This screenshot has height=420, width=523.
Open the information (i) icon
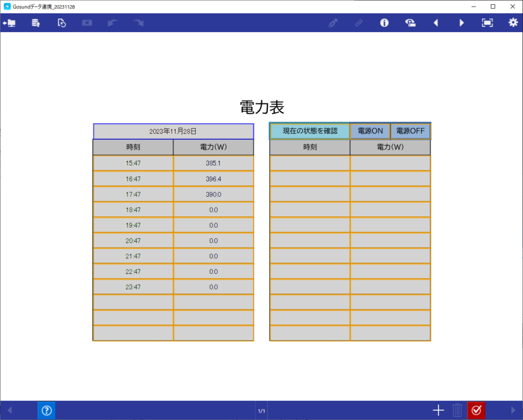pyautogui.click(x=384, y=23)
